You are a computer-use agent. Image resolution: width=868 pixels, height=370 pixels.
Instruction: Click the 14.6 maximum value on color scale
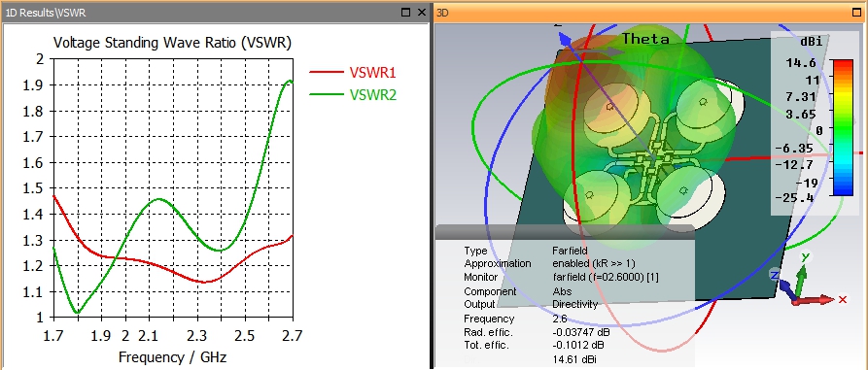click(x=801, y=62)
